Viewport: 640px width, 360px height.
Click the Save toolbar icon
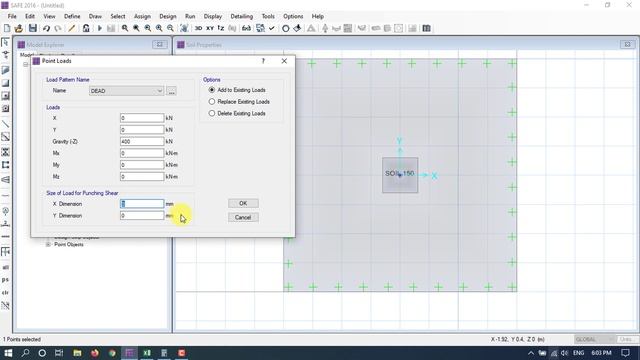[x=33, y=28]
